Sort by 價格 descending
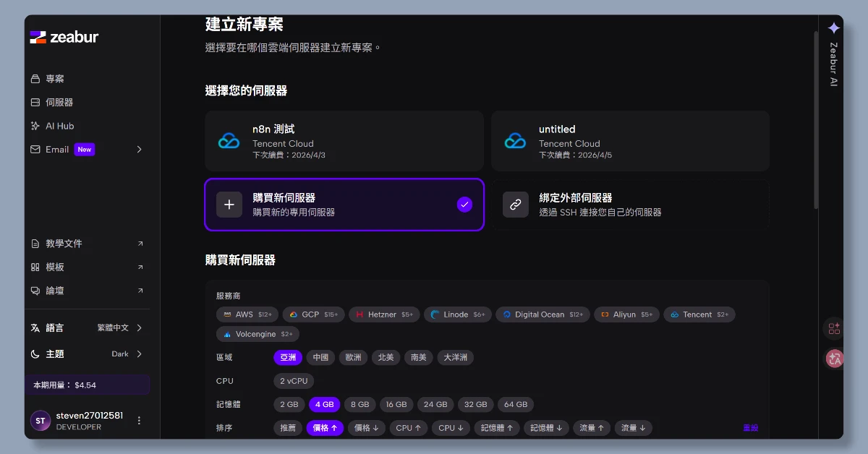Viewport: 868px width, 454px height. (x=367, y=428)
